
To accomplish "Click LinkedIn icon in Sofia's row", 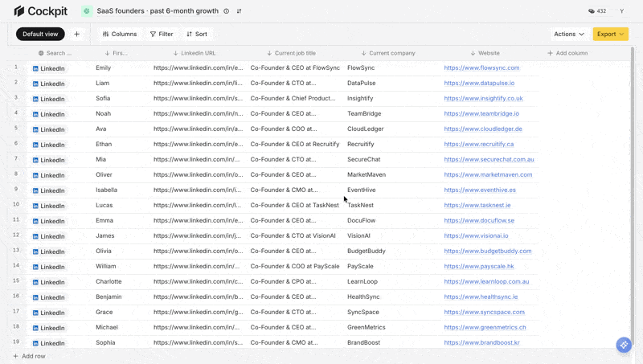I will click(35, 99).
